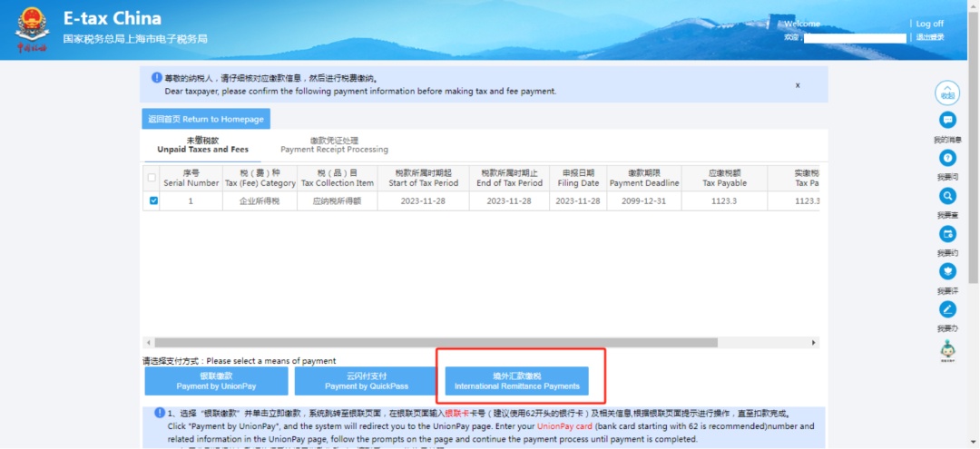Click the table's horizontal scrollbar right arrow
Screen dimensions: 980x449
[813, 343]
